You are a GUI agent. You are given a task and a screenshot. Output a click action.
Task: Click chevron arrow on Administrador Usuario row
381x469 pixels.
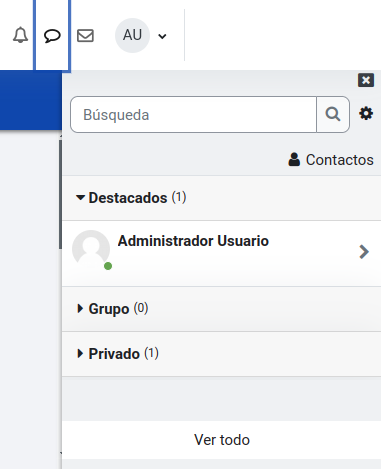click(364, 252)
